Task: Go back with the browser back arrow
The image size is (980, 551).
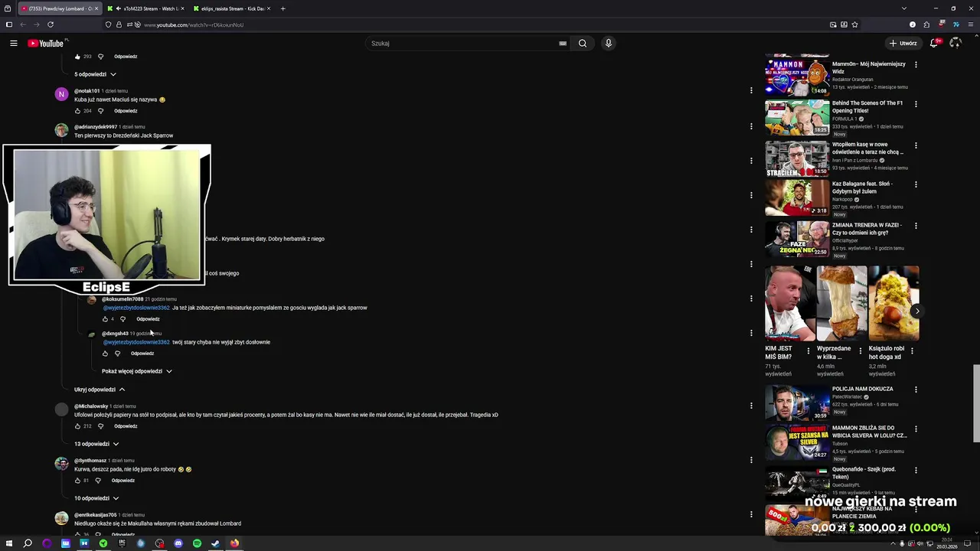Action: (x=23, y=24)
